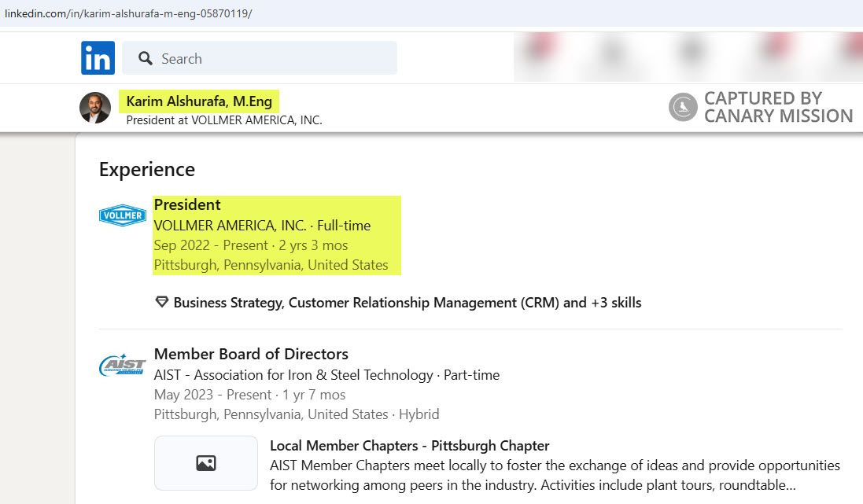The height and width of the screenshot is (504, 863).
Task: Click the Member Board of Directors title
Action: [x=251, y=354]
